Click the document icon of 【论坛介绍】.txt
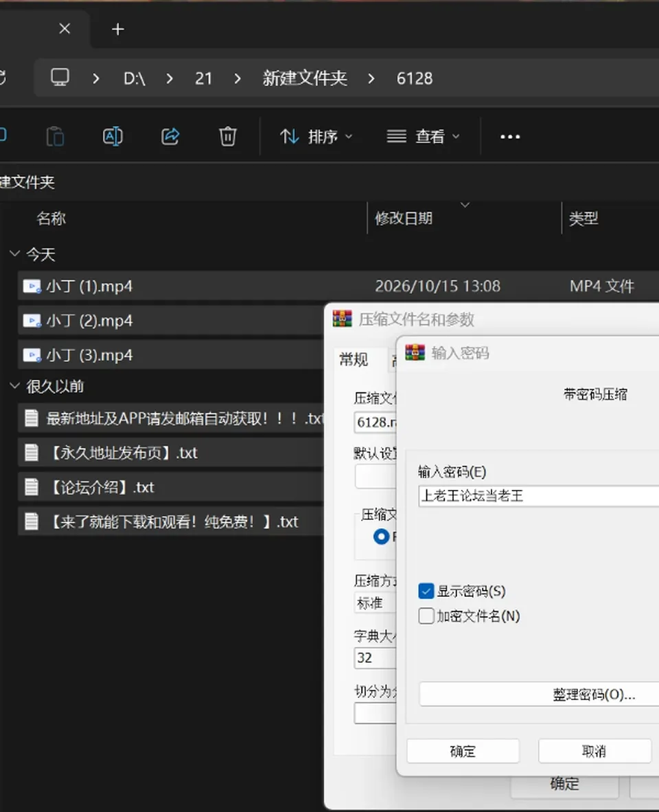Screen dimensions: 659x812 [32, 487]
